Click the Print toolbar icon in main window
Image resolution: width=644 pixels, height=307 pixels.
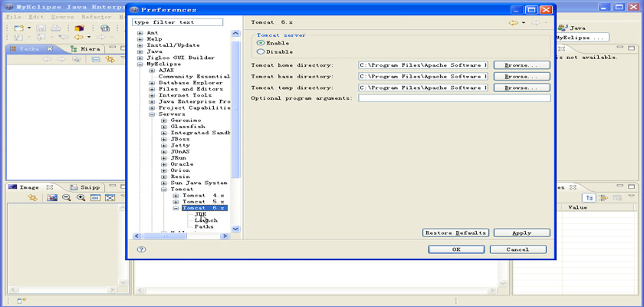point(55,28)
